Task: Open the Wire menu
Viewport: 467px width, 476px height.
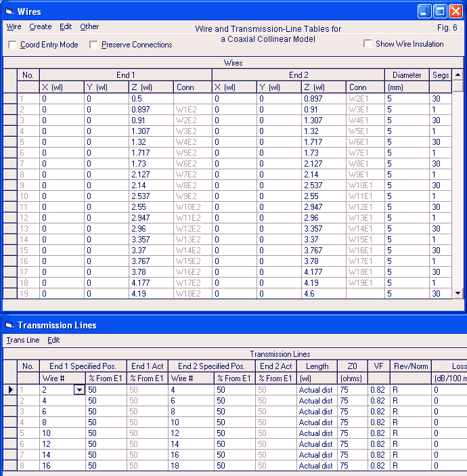Action: (x=14, y=27)
